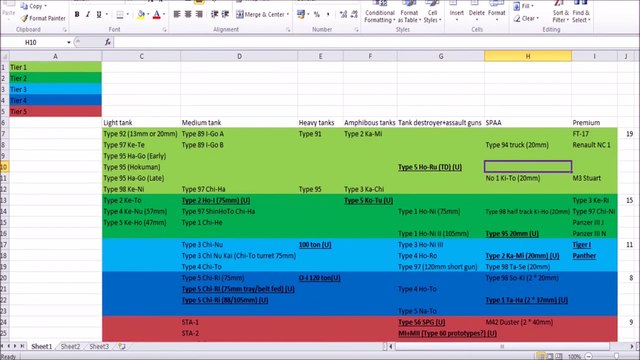Open Merge & Center dropdown arrow

pos(288,14)
